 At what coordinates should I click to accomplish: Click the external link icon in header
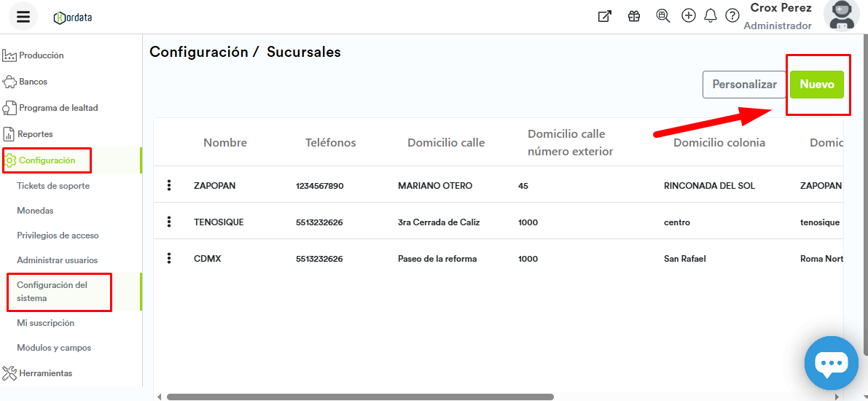604,16
